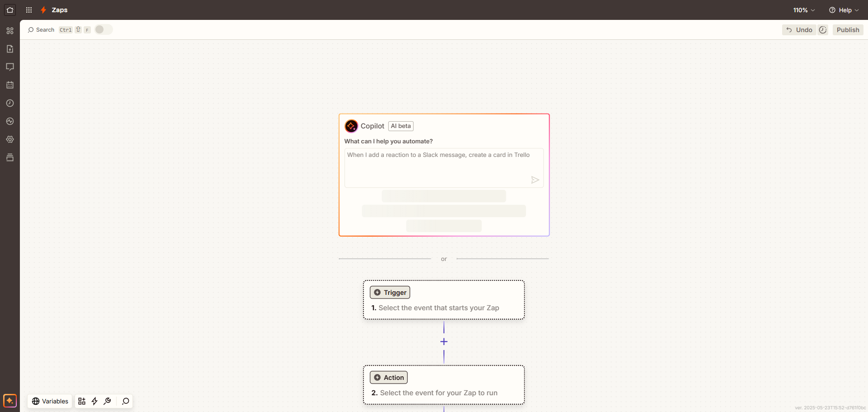The image size is (868, 412).
Task: Open the settings gear in sidebar
Action: (10, 139)
